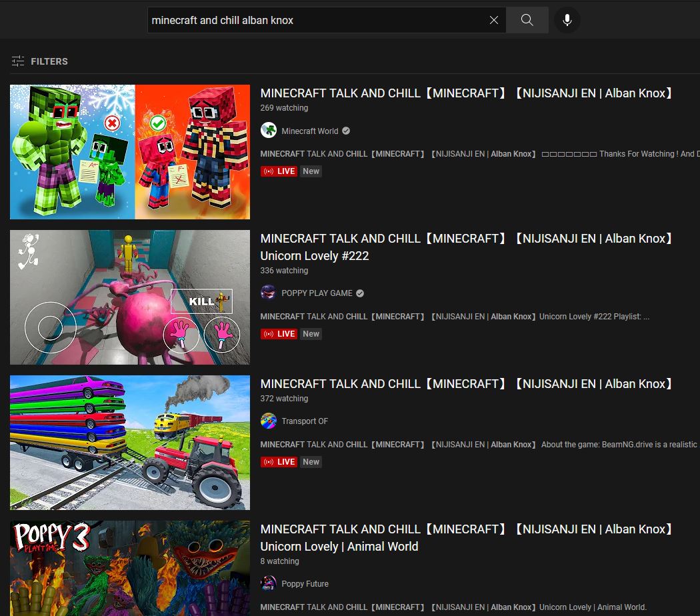Start voice search with the microphone icon
The height and width of the screenshot is (616, 700).
[567, 20]
